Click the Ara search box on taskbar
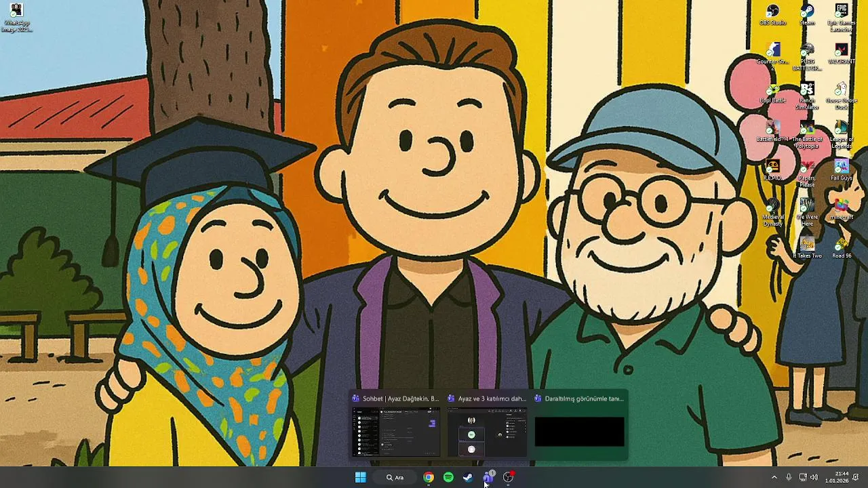The image size is (868, 488). [395, 477]
